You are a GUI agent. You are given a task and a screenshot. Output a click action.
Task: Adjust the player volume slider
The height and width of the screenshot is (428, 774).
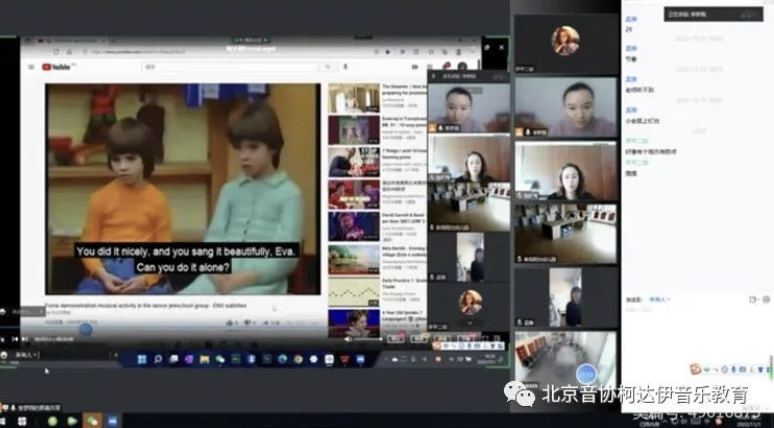[x=368, y=339]
